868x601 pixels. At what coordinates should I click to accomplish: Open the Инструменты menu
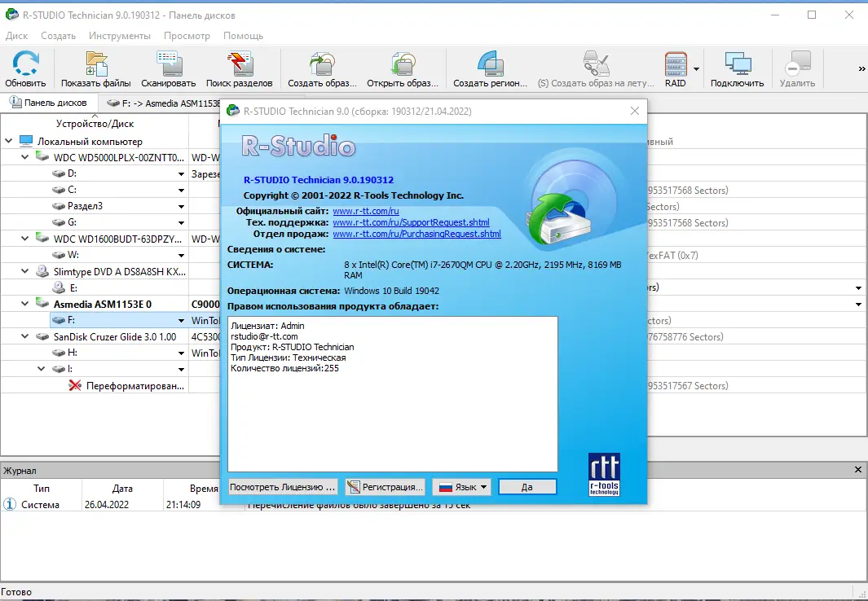click(119, 36)
